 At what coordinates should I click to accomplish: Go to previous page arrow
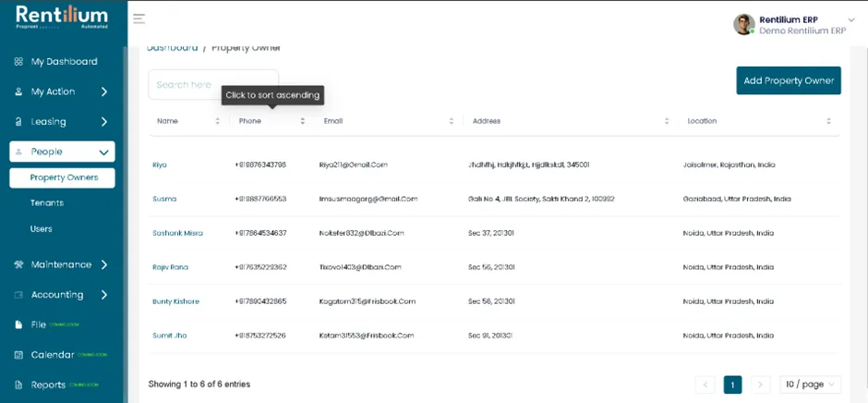[705, 385]
